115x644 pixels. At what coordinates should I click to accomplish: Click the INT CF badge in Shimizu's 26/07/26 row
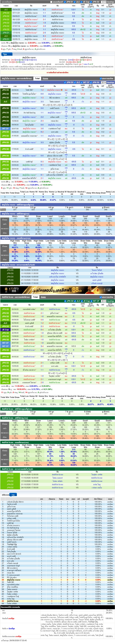point(5,343)
